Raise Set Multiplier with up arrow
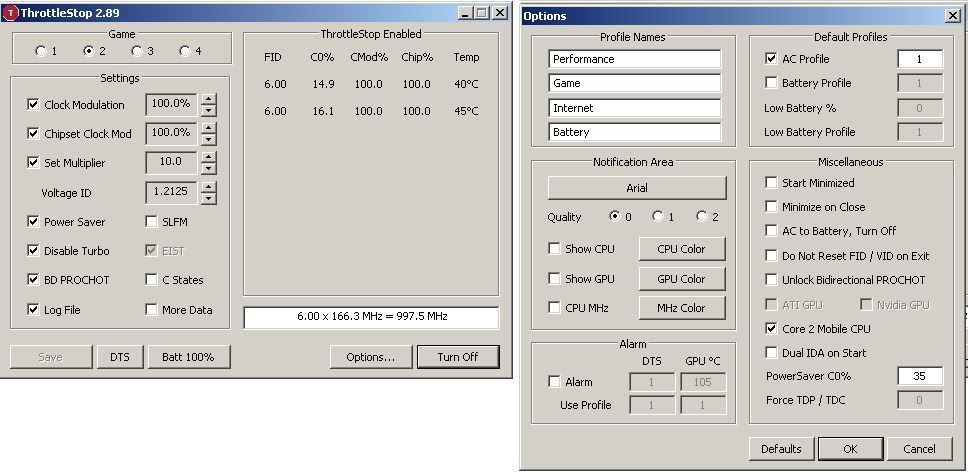 tap(209, 157)
